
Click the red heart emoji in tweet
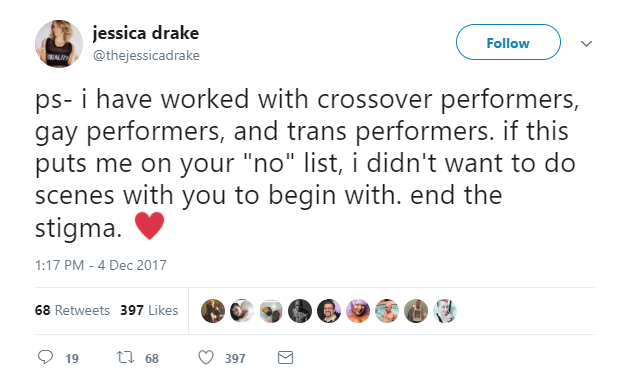[149, 225]
